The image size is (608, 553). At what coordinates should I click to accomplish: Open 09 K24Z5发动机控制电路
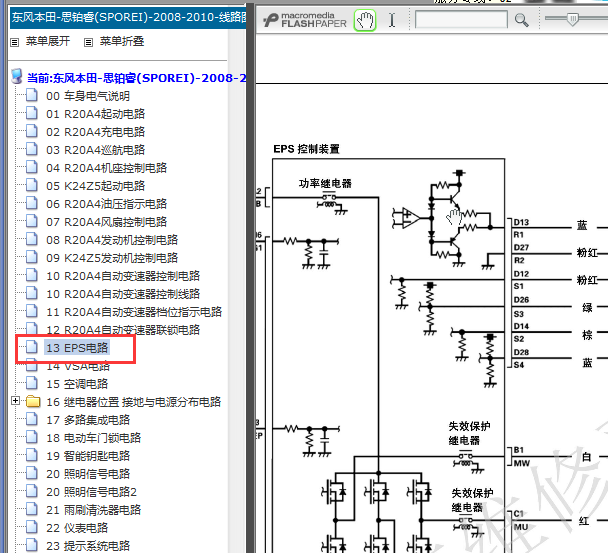112,258
